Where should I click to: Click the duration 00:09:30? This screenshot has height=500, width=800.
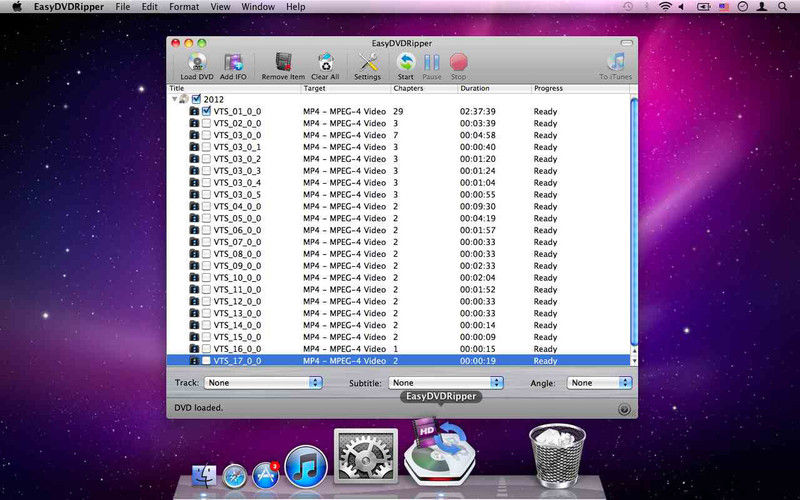(x=478, y=206)
